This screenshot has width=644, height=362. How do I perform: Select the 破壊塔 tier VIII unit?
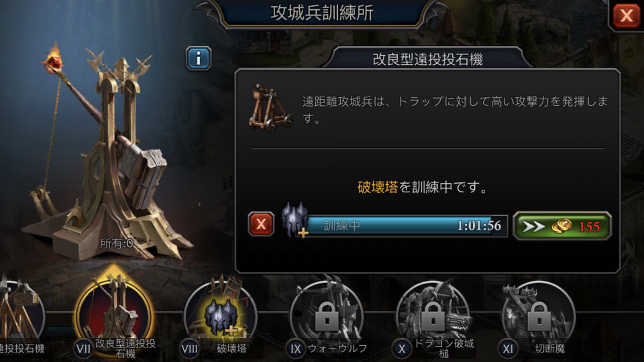[221, 316]
